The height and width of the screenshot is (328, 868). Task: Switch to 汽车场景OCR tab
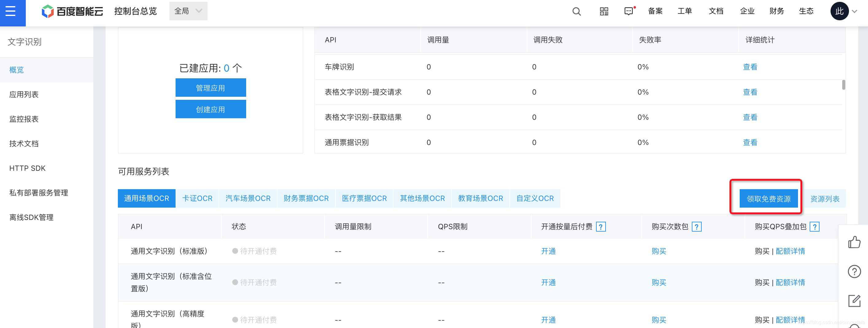coord(248,199)
